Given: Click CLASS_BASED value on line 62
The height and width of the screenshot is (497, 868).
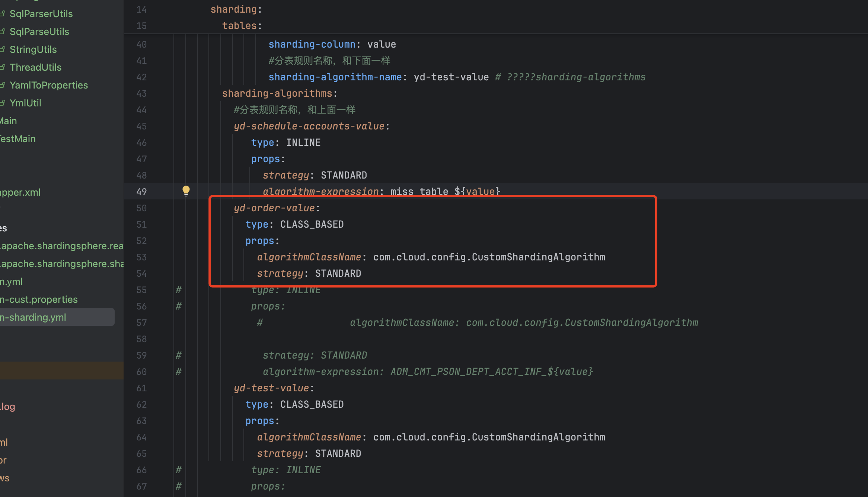Looking at the screenshot, I should tap(312, 404).
